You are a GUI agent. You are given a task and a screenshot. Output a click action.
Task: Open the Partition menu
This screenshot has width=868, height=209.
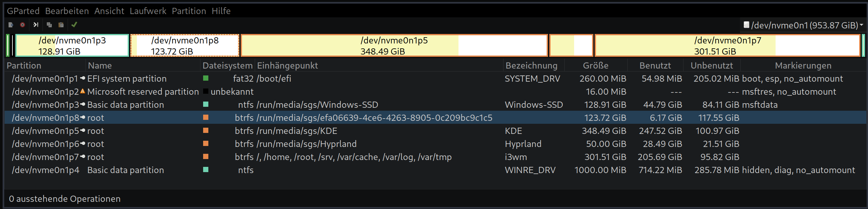[x=189, y=11]
